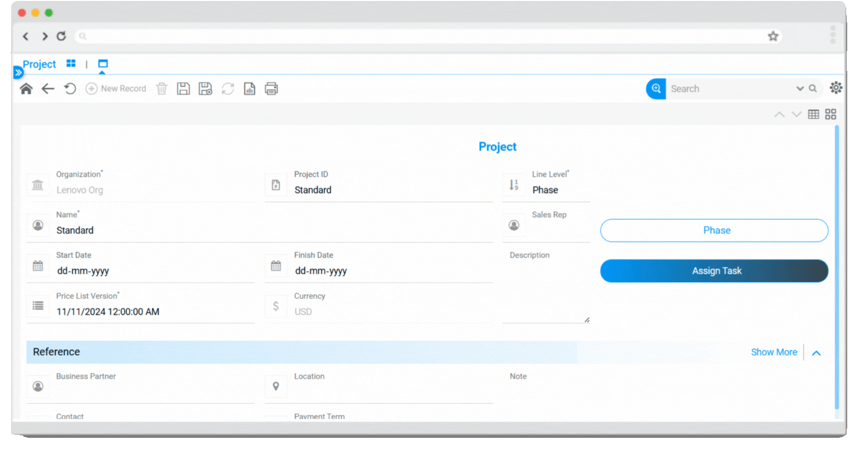Open the Search dropdown arrow

pos(800,89)
